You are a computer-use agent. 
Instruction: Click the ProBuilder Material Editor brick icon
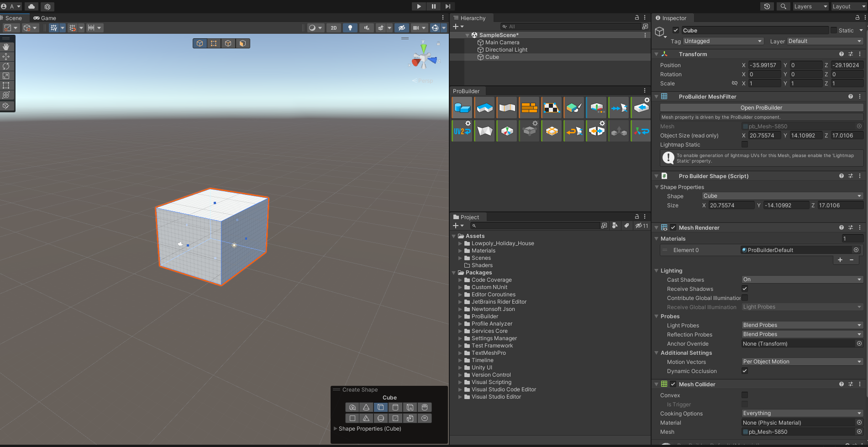click(x=529, y=108)
